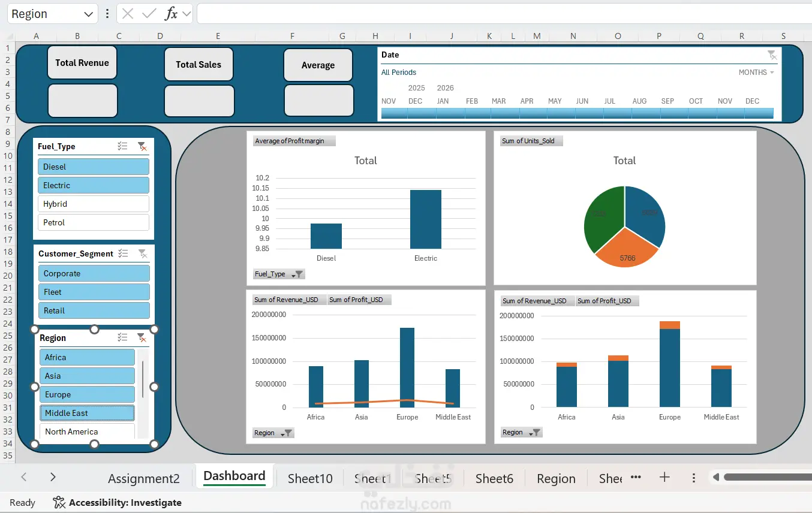Select Hybrid in the Fuel_Type slicer
The height and width of the screenshot is (513, 812).
[x=94, y=204]
